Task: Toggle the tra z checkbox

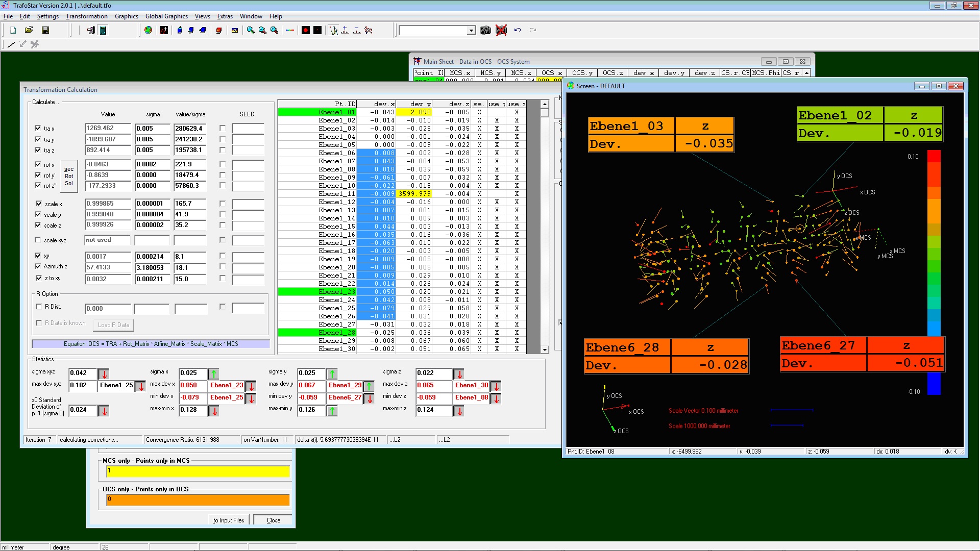Action: tap(38, 150)
